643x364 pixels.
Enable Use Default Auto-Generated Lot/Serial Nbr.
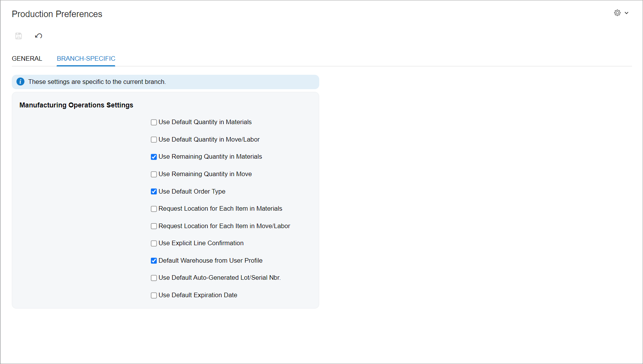(154, 278)
